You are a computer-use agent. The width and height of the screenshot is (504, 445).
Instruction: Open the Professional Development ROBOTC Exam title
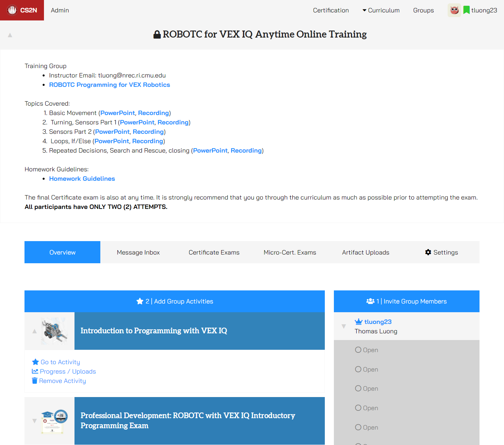pos(188,421)
